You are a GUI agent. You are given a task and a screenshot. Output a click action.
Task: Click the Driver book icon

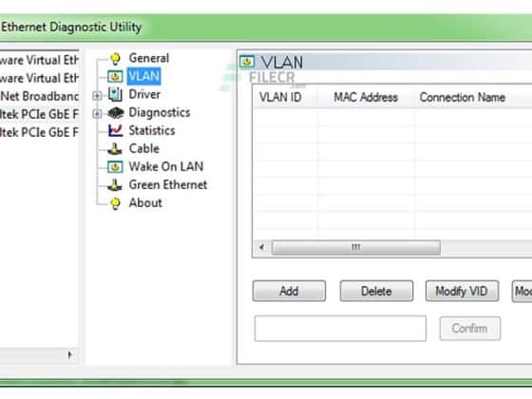[x=115, y=94]
